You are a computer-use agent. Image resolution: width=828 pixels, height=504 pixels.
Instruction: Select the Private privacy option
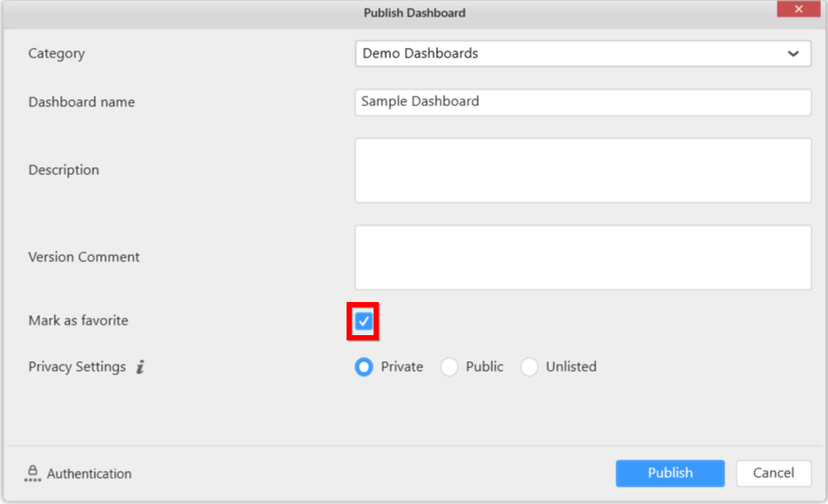pos(364,367)
